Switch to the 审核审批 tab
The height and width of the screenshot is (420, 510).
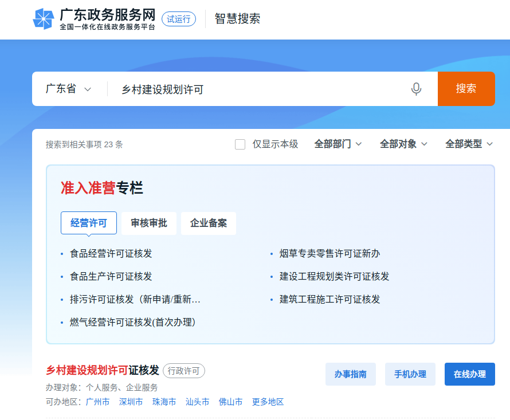tap(149, 223)
